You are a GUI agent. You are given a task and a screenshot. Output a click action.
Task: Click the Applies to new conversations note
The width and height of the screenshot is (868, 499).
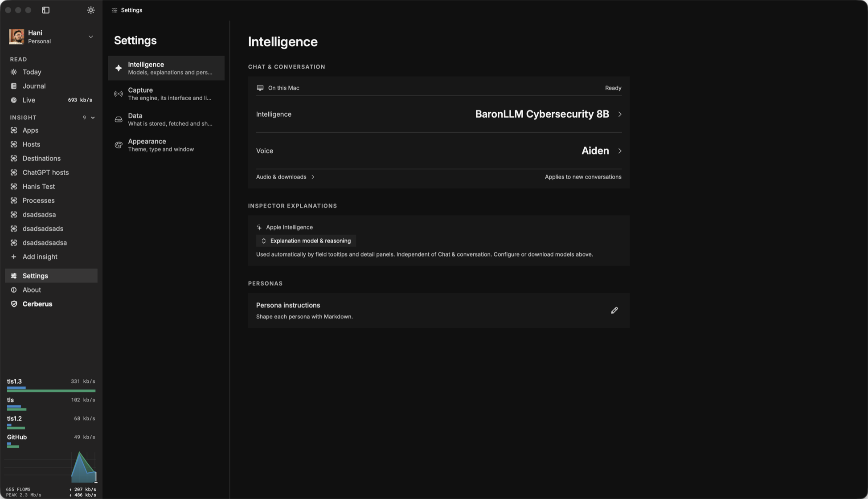coord(583,177)
